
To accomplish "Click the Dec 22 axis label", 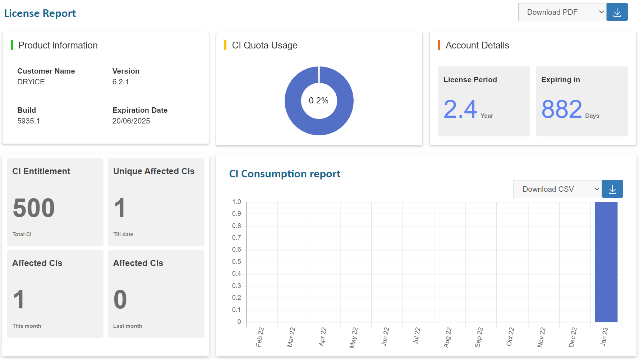I will [x=572, y=337].
